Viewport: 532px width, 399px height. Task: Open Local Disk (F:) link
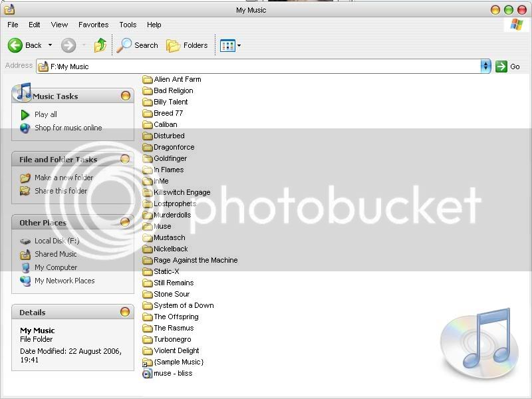pos(57,241)
